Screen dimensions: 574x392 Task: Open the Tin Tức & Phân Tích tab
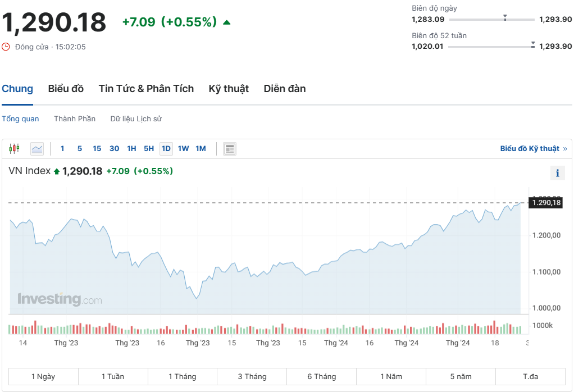[146, 89]
